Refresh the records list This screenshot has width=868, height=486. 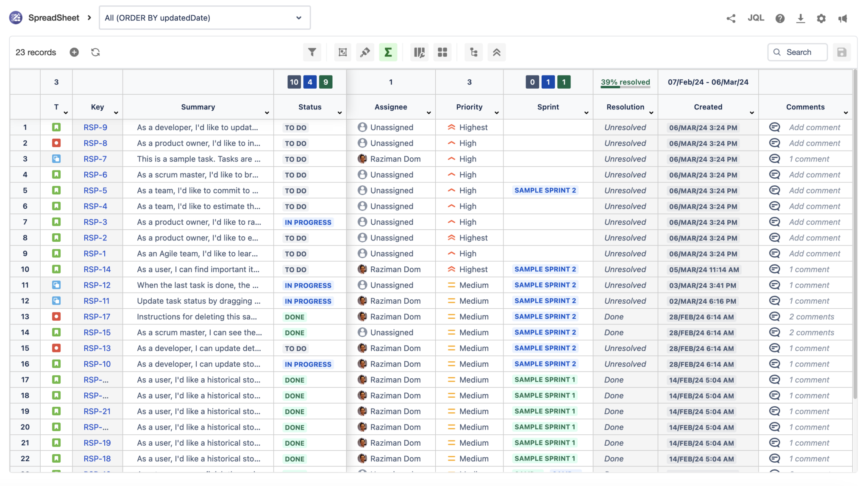[x=95, y=52]
